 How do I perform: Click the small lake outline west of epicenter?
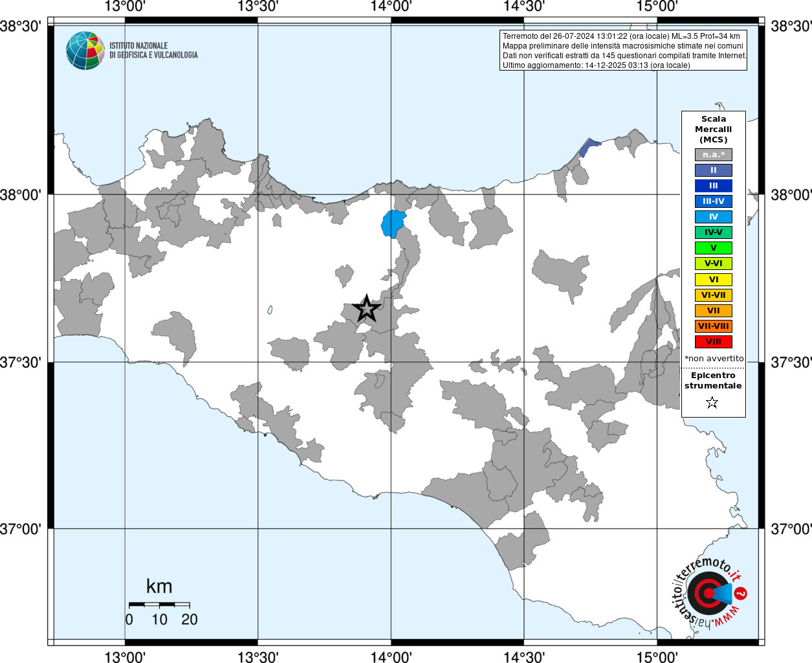[270, 311]
